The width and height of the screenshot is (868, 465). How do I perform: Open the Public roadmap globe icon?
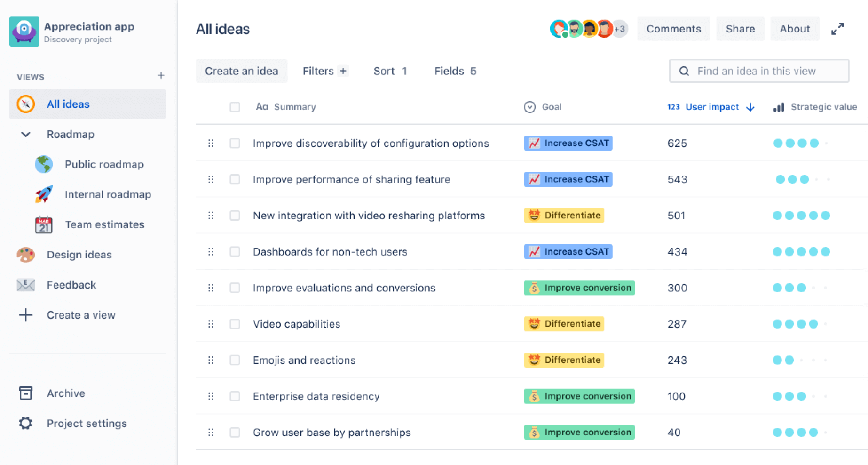(44, 164)
